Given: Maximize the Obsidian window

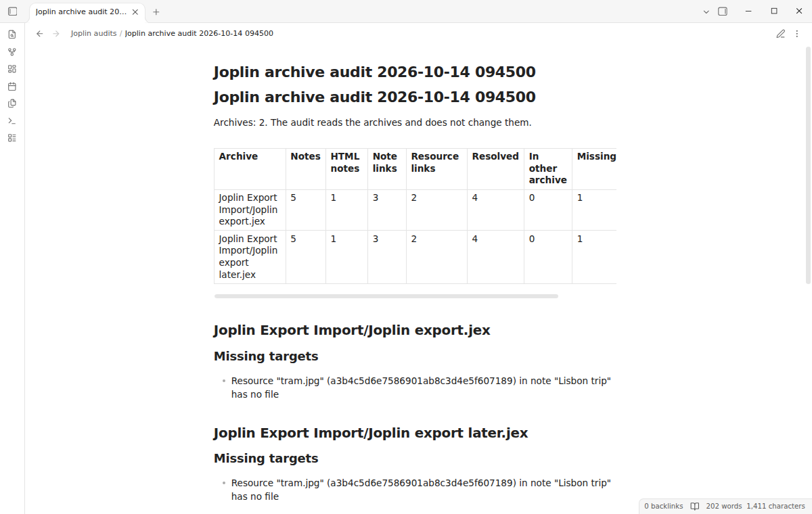Looking at the screenshot, I should (774, 11).
